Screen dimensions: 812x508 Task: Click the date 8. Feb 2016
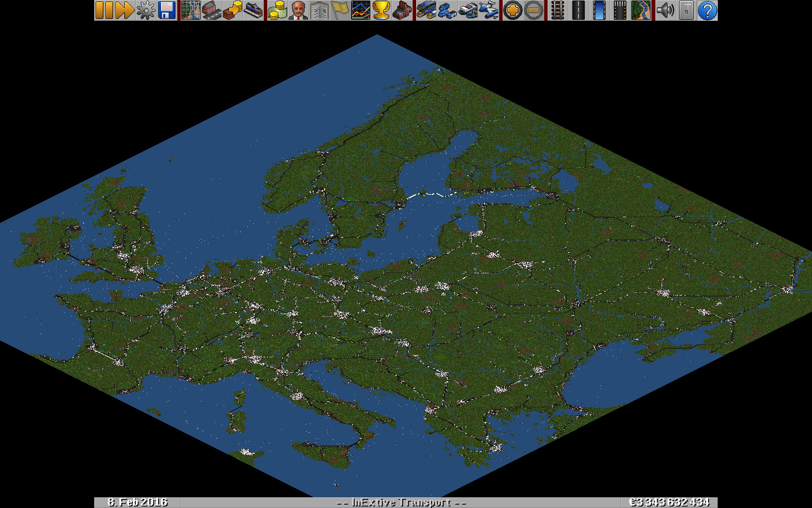tap(137, 502)
